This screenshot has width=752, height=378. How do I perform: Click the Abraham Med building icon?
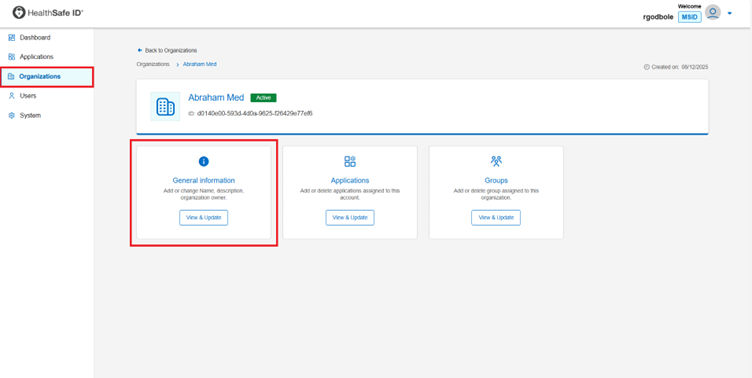(x=165, y=106)
